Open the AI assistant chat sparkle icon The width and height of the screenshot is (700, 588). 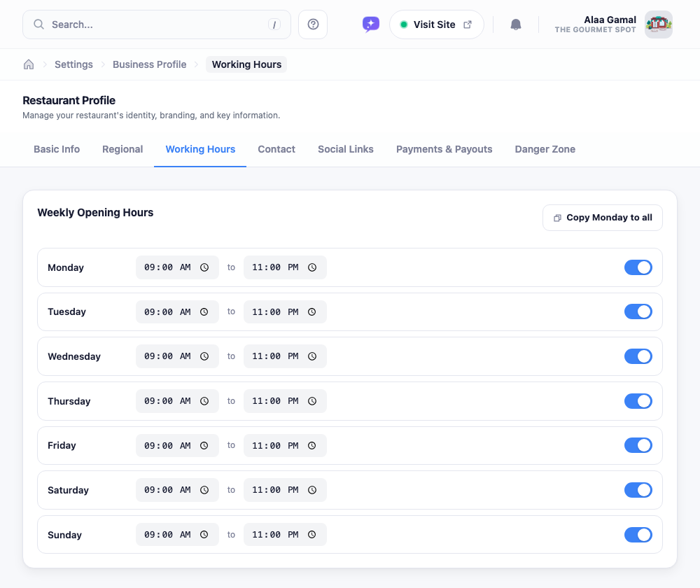coord(370,24)
